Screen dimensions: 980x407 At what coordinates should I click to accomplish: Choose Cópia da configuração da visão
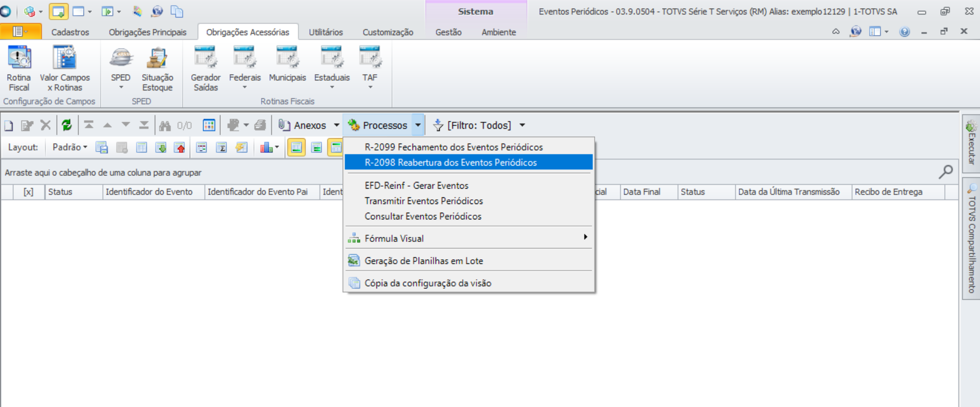tap(469, 283)
